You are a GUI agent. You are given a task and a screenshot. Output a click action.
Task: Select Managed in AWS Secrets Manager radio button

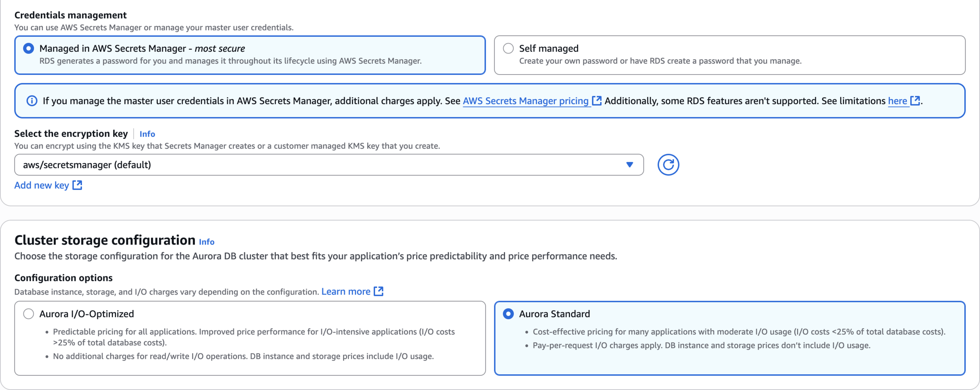29,49
